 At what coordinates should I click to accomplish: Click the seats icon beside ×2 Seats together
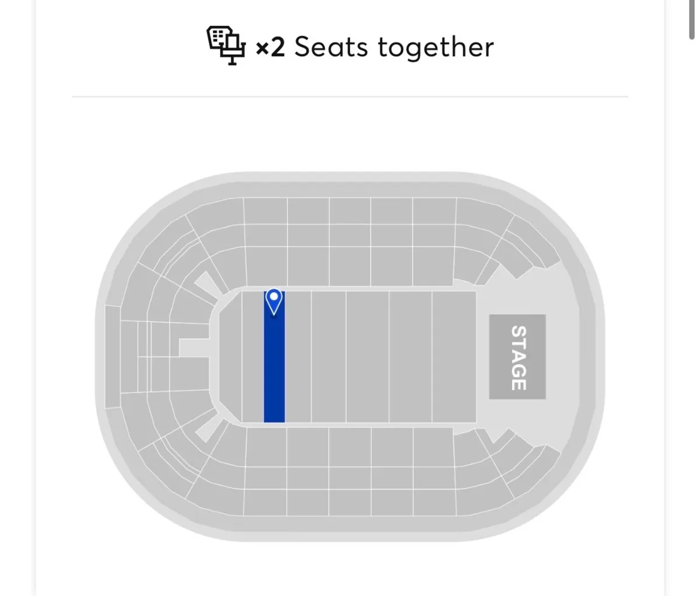coord(228,46)
